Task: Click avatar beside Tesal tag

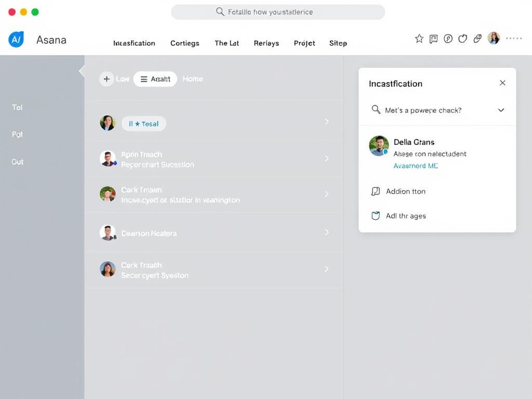Action: coord(108,123)
